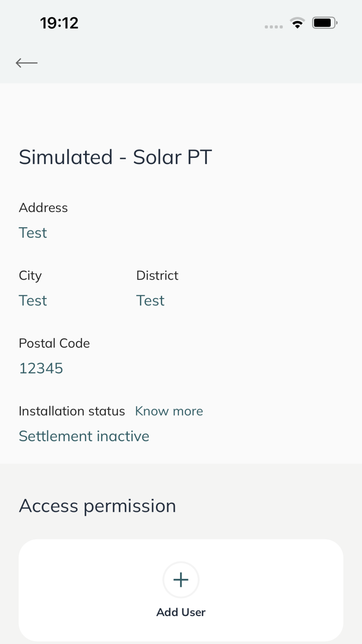Tap the Address value Test
This screenshot has height=644, width=362.
coord(33,233)
